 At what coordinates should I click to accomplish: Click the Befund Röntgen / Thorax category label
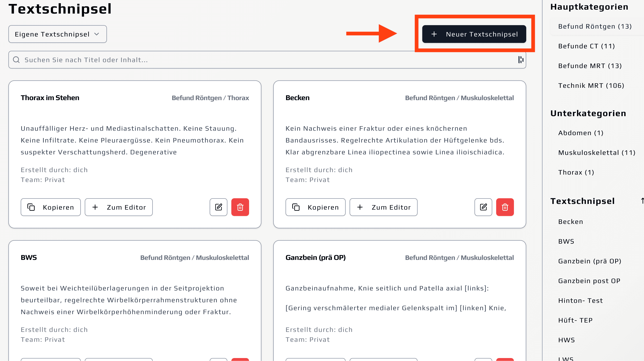tap(210, 98)
